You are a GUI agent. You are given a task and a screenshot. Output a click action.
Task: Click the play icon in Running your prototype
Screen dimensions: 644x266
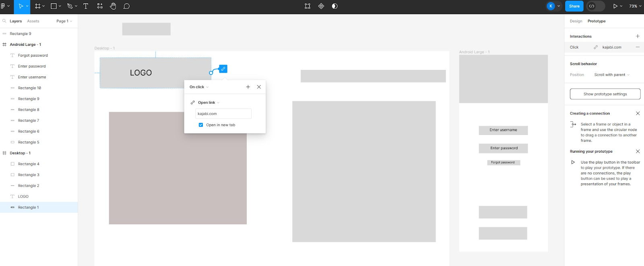pos(573,162)
